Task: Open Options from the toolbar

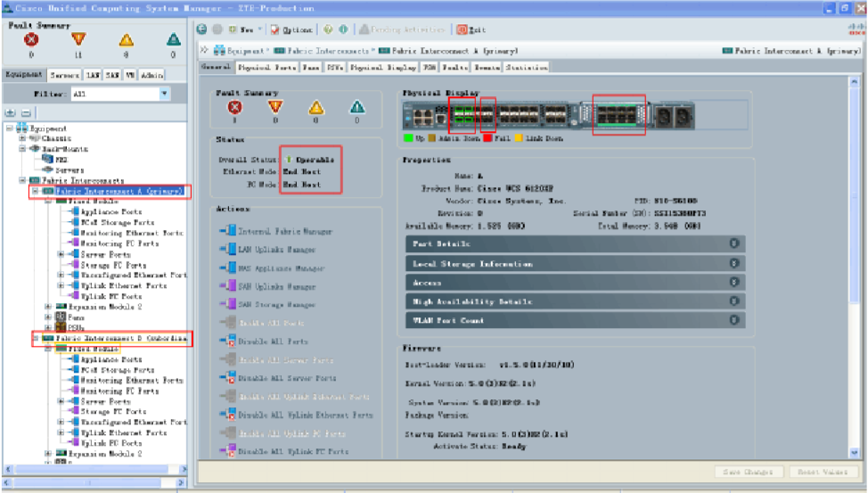Action: click(291, 29)
